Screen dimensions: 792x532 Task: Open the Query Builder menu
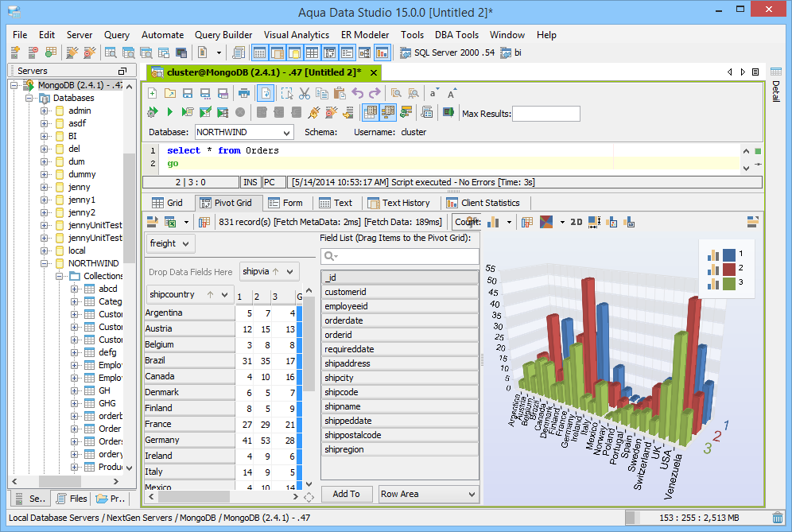(x=223, y=35)
